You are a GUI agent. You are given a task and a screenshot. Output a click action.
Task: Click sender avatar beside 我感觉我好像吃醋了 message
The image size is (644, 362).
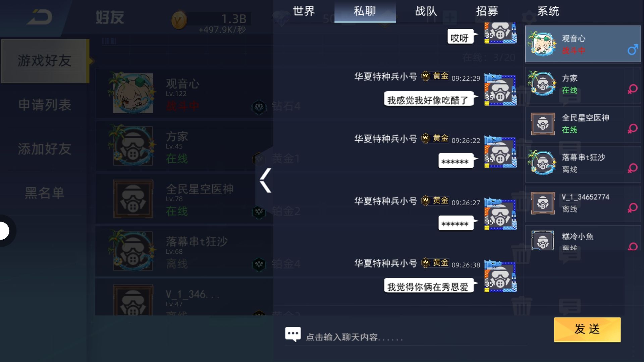coord(500,90)
